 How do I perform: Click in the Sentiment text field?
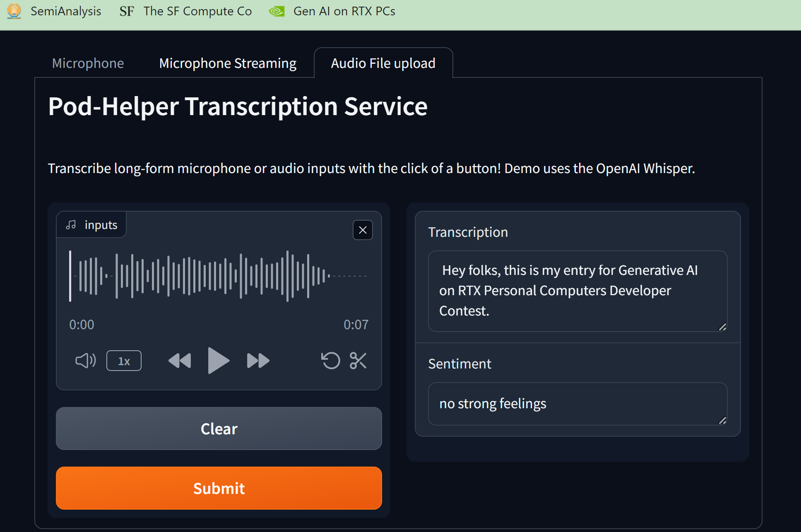(x=577, y=404)
